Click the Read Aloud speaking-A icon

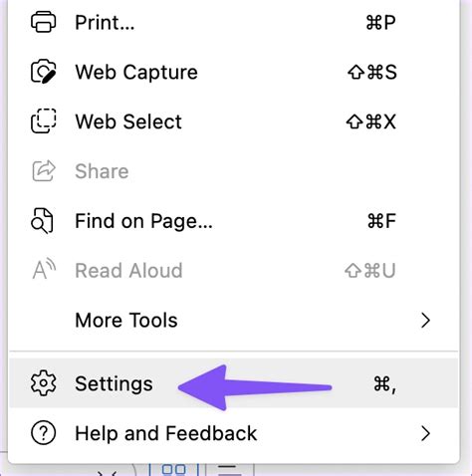point(44,269)
